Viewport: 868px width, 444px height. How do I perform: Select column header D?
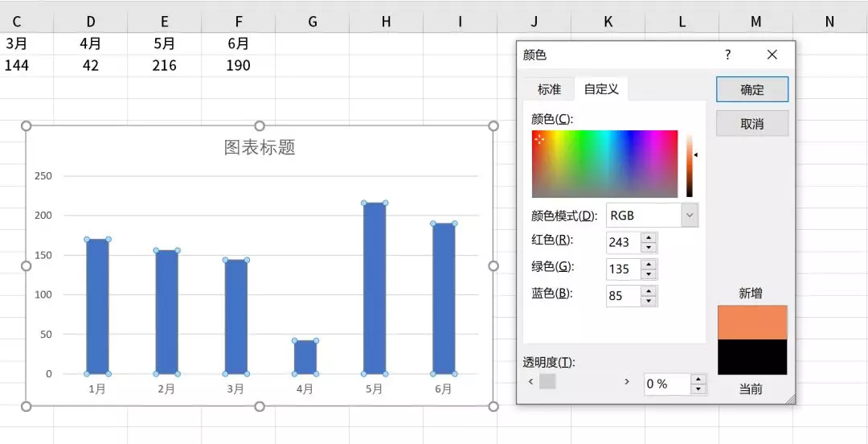click(91, 22)
